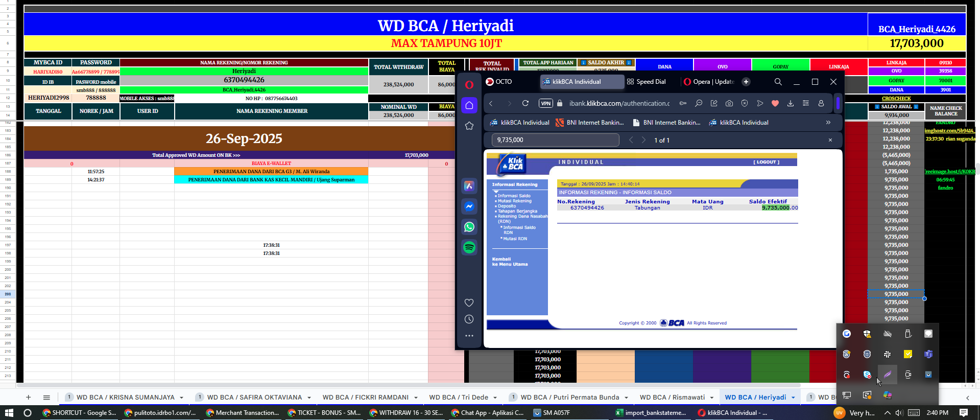
Task: Open Opera easy setup sliders icon
Action: click(805, 103)
